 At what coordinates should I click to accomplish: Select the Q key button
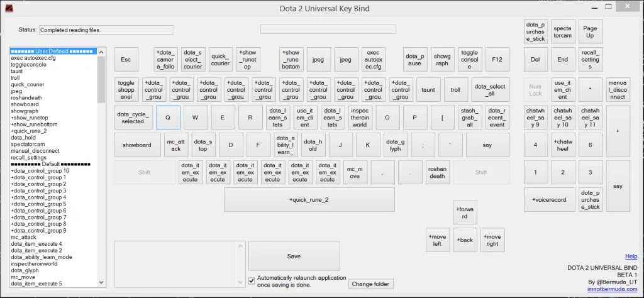click(x=168, y=118)
